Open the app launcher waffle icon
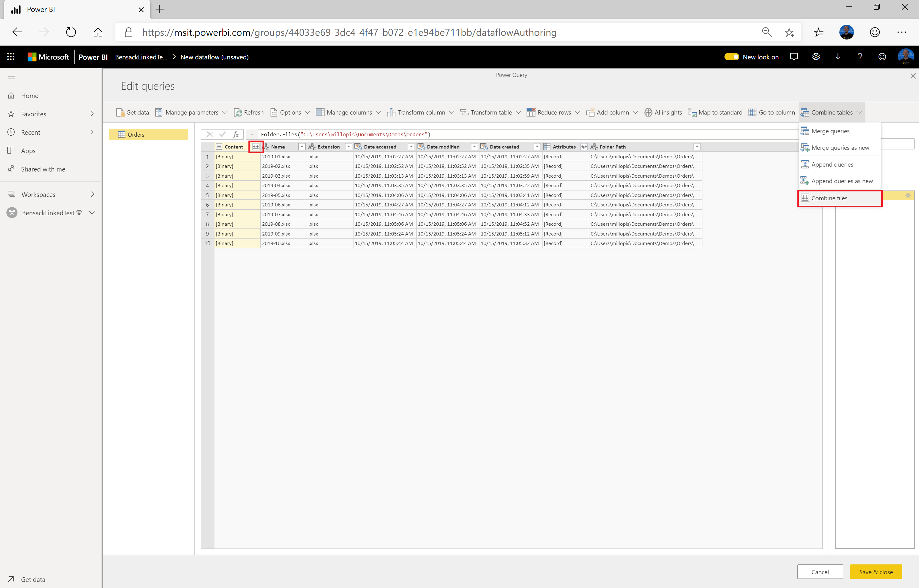 tap(11, 57)
